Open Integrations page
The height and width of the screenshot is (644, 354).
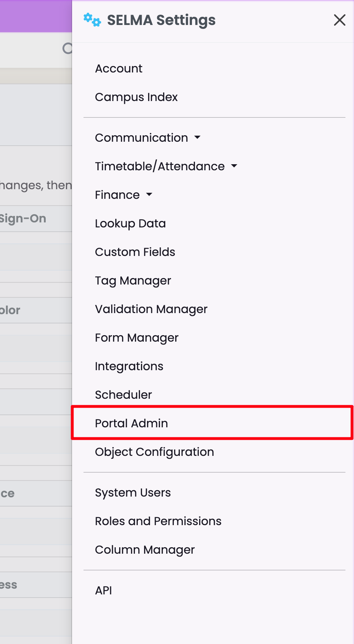pyautogui.click(x=129, y=366)
